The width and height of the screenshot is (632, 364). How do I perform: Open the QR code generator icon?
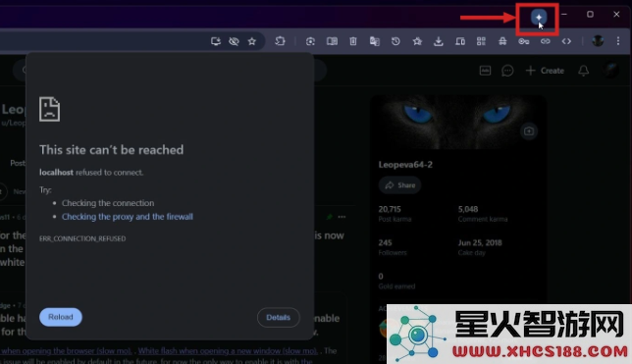(481, 41)
